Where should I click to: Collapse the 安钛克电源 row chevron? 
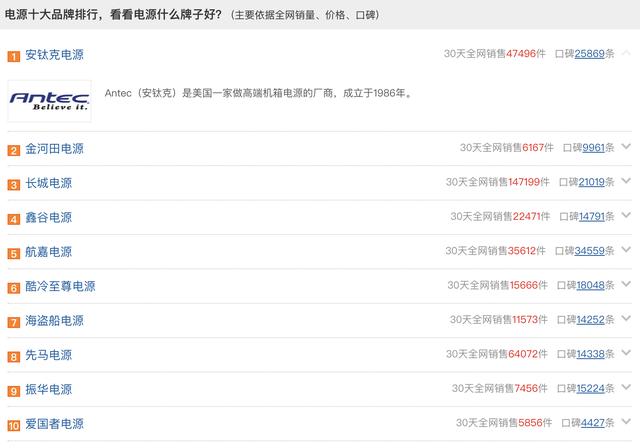pyautogui.click(x=626, y=53)
